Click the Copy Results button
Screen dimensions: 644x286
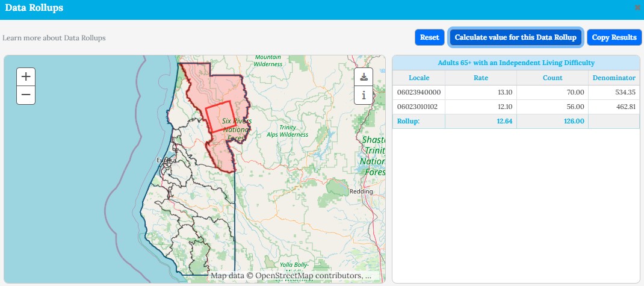pyautogui.click(x=613, y=37)
